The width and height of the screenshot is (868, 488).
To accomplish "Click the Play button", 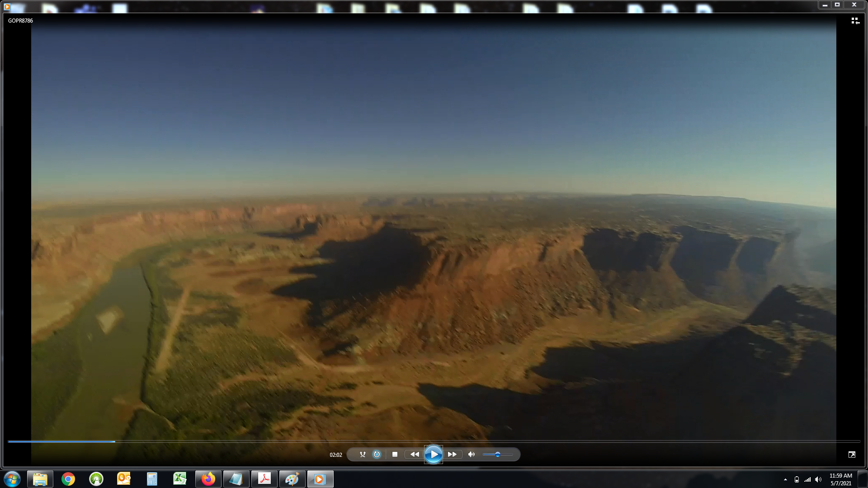I will (433, 455).
